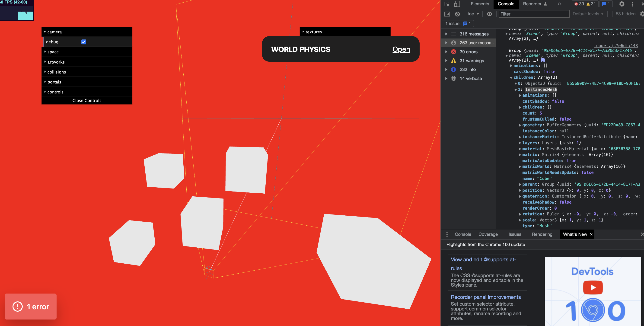The height and width of the screenshot is (326, 644).
Task: Toggle the device toolbar
Action: pyautogui.click(x=457, y=4)
